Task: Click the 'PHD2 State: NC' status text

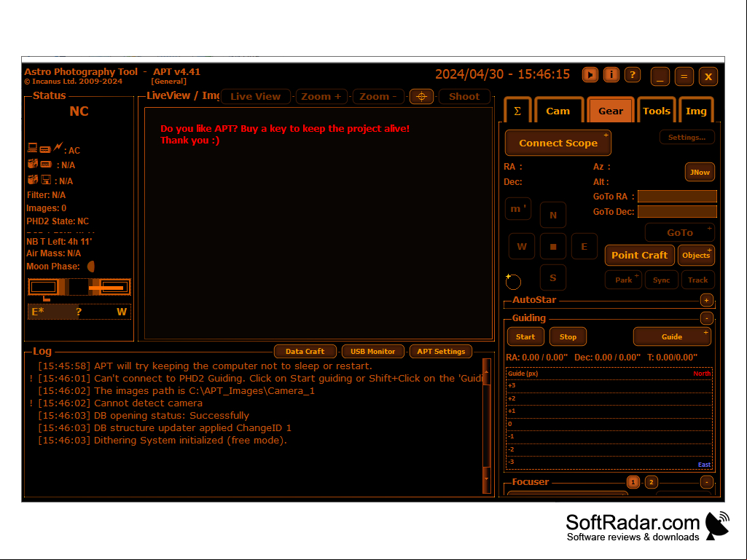Action: [x=58, y=221]
